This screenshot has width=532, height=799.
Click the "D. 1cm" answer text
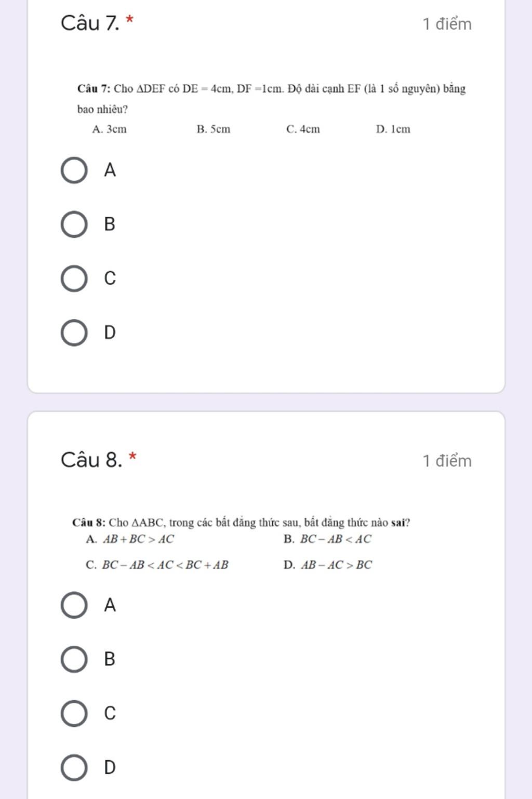pos(393,129)
